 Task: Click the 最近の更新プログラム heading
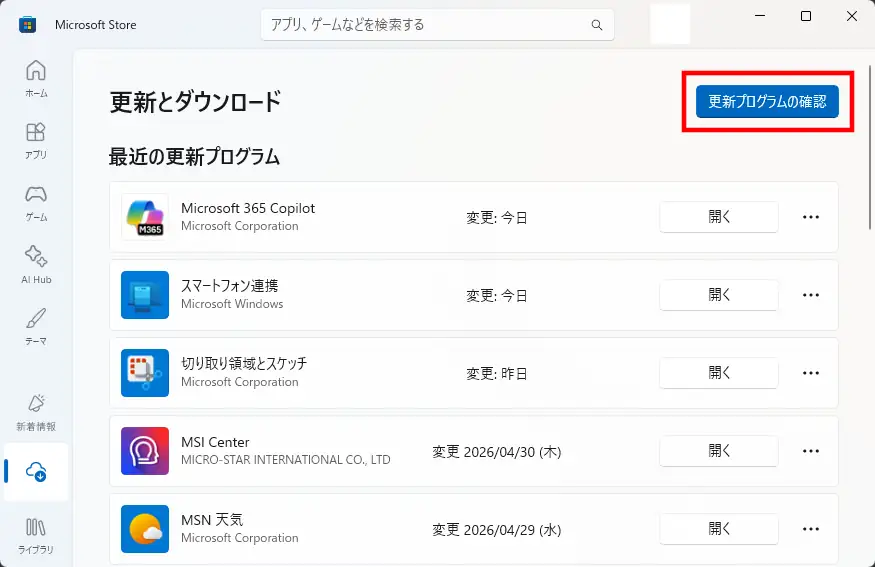[194, 157]
